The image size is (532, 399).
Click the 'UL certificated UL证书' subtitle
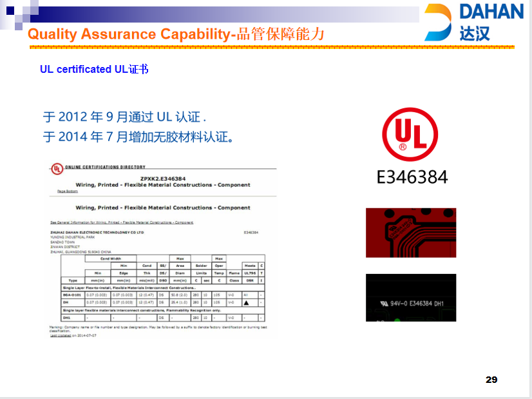click(94, 69)
